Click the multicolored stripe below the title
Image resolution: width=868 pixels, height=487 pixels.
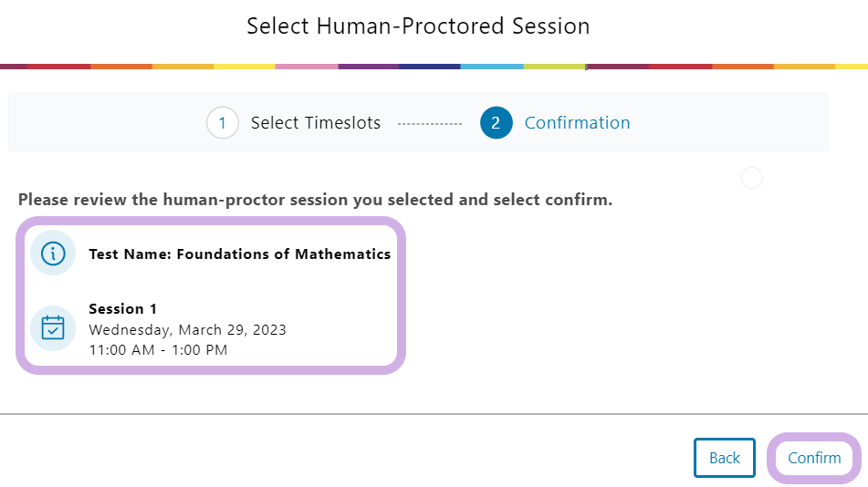434,67
